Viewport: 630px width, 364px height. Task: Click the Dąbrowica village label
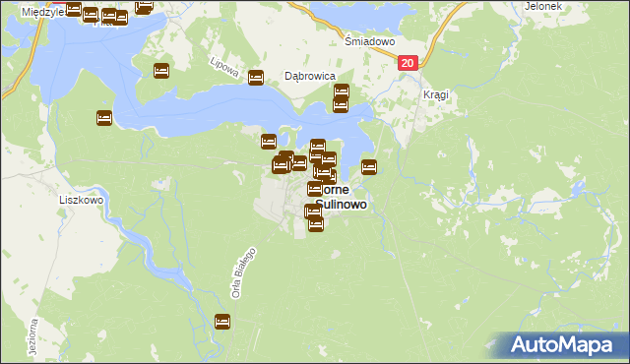[x=310, y=76]
